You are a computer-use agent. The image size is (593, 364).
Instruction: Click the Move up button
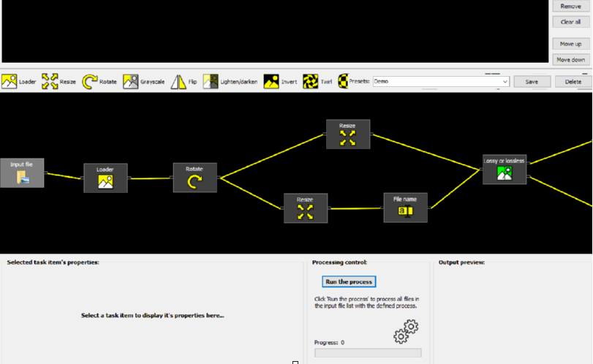(x=570, y=44)
